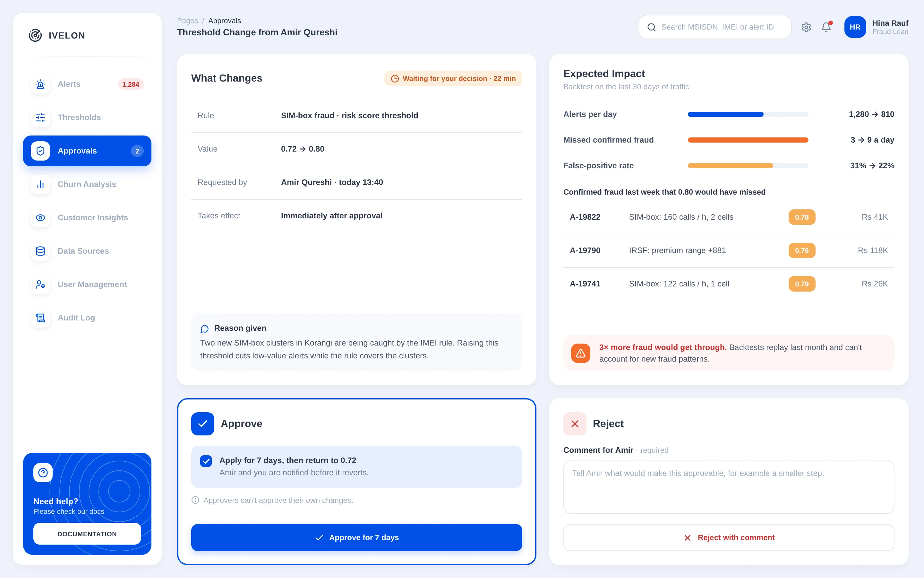This screenshot has width=924, height=578.
Task: Open settings via the gear icon
Action: [x=806, y=27]
